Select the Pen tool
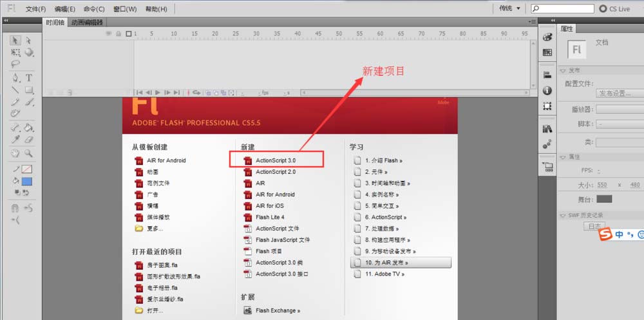The image size is (644, 320). (15, 78)
